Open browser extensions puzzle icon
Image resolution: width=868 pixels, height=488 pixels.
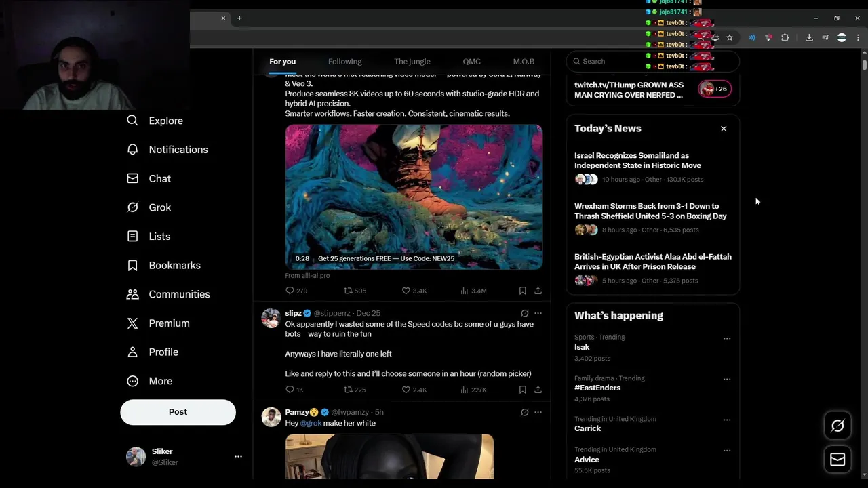click(785, 38)
